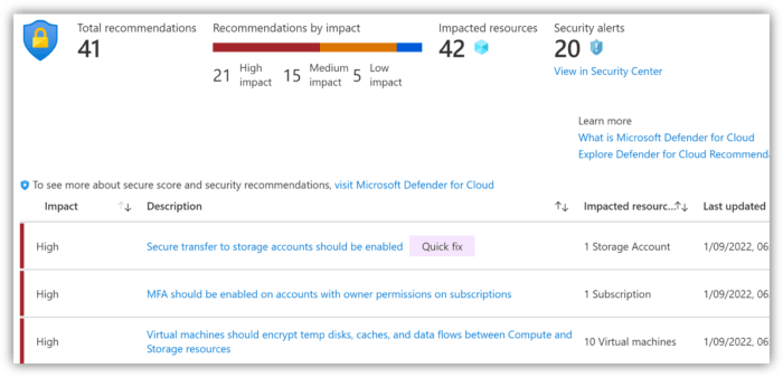Click the Recommendations by impact heading
Image resolution: width=784 pixels, height=378 pixels.
point(286,28)
